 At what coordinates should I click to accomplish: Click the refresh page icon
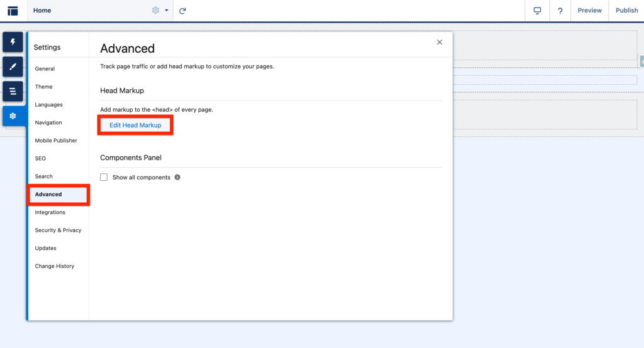click(x=182, y=11)
